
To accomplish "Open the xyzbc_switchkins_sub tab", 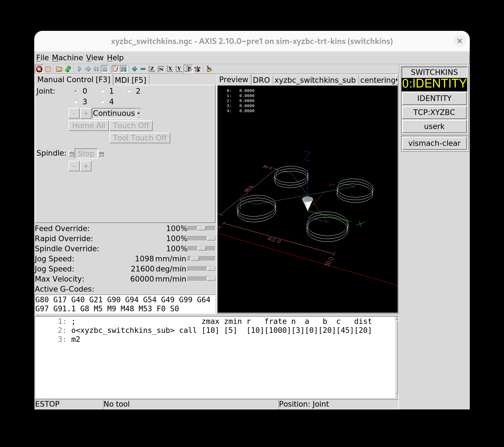I will coord(315,80).
